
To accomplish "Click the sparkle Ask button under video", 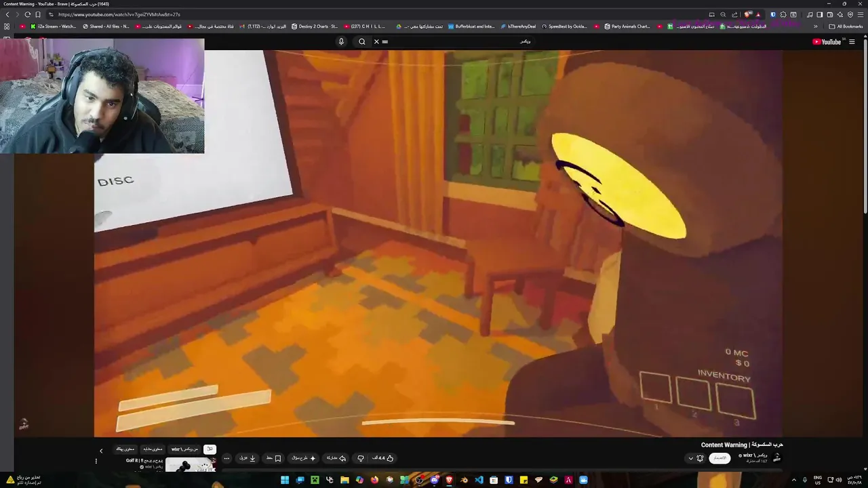I will [x=304, y=458].
